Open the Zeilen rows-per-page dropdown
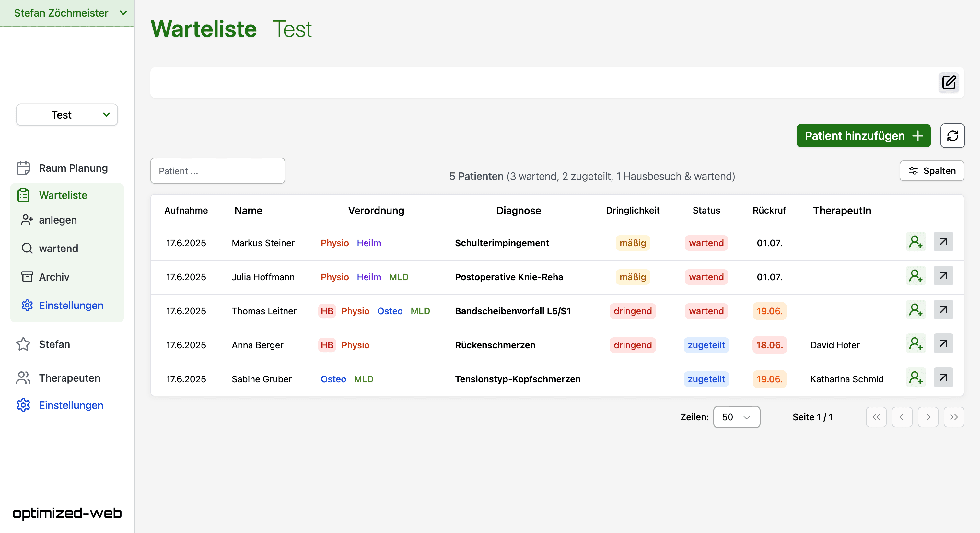980x533 pixels. tap(736, 417)
